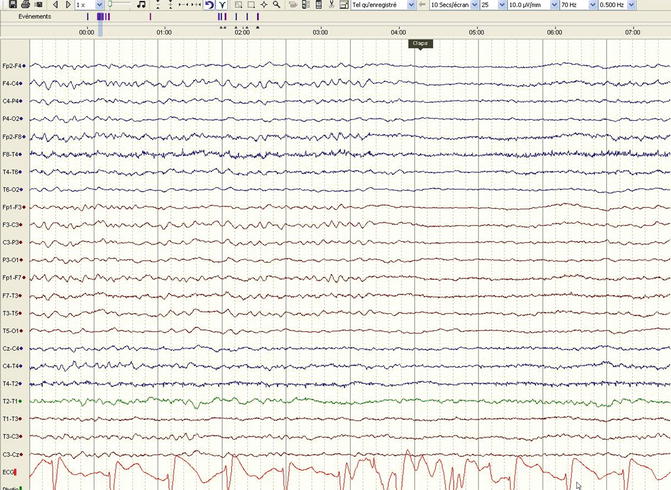Select the T2-T1 channel label

11,401
